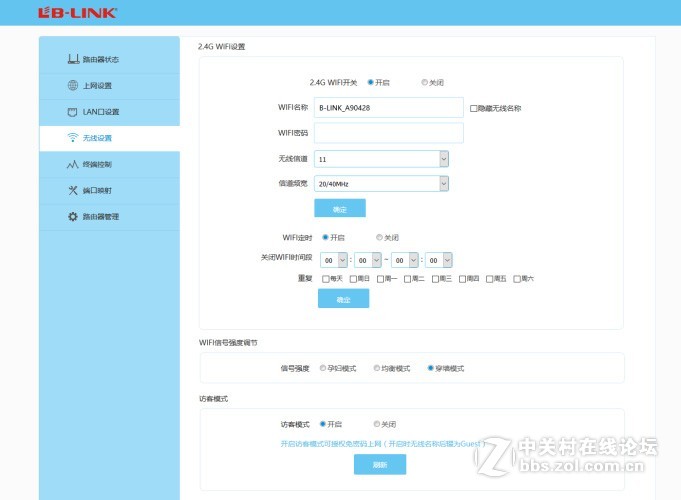Screen dimensions: 681x500
Task: Open 路由器管理 menu label
Action: 101,216
